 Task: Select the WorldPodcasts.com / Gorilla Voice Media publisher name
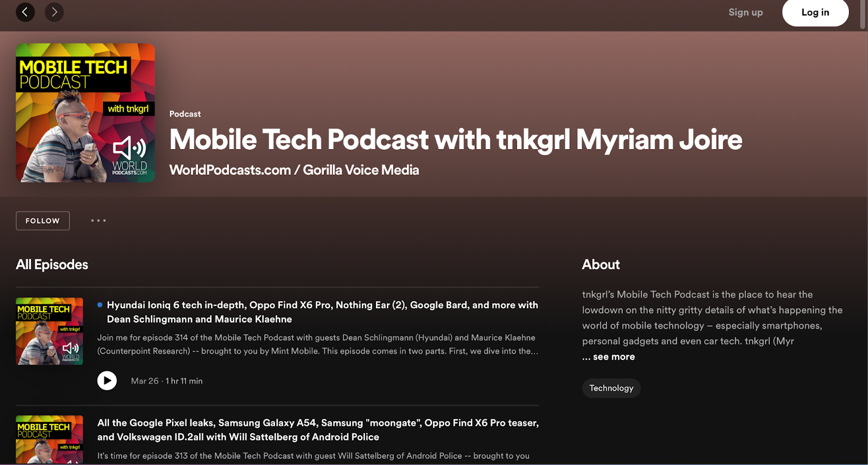pyautogui.click(x=294, y=170)
